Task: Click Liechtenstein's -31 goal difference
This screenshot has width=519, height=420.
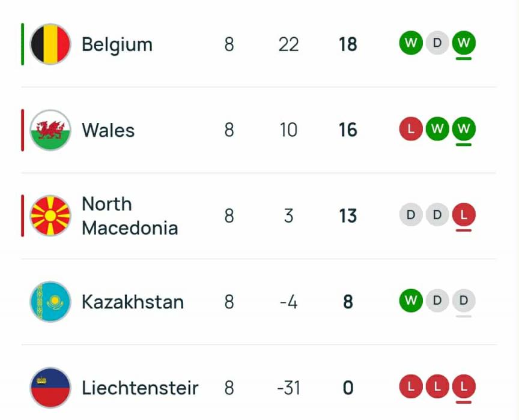Action: tap(288, 388)
